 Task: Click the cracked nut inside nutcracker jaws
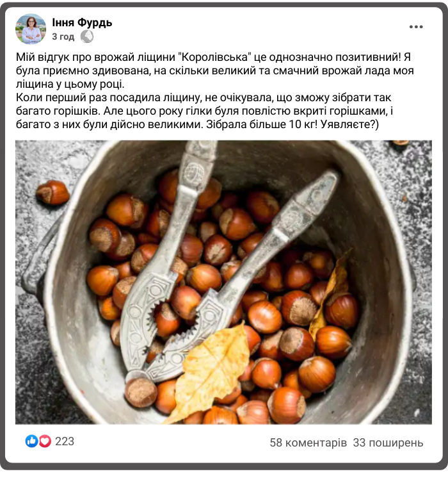click(x=167, y=320)
